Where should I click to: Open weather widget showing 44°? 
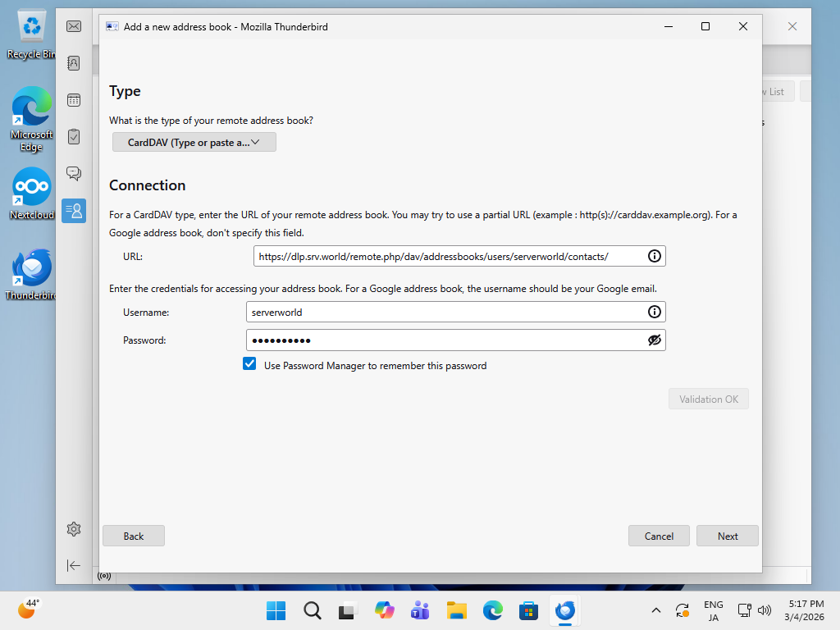point(28,609)
